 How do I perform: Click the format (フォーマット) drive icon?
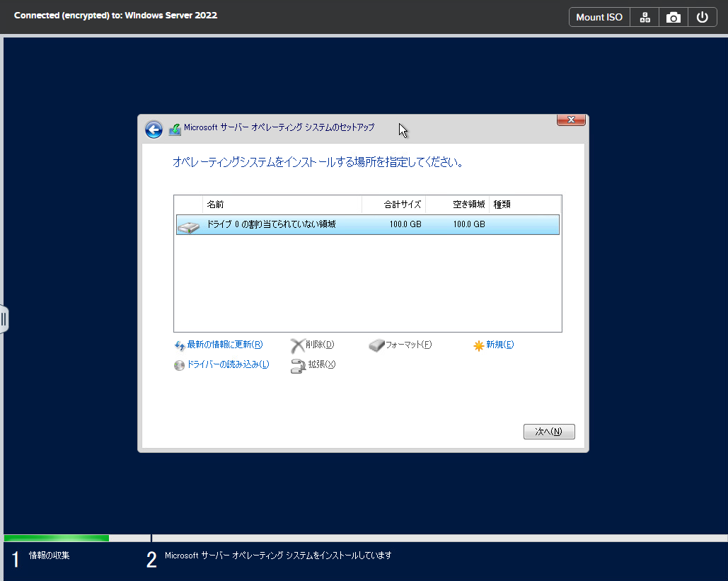pyautogui.click(x=376, y=345)
